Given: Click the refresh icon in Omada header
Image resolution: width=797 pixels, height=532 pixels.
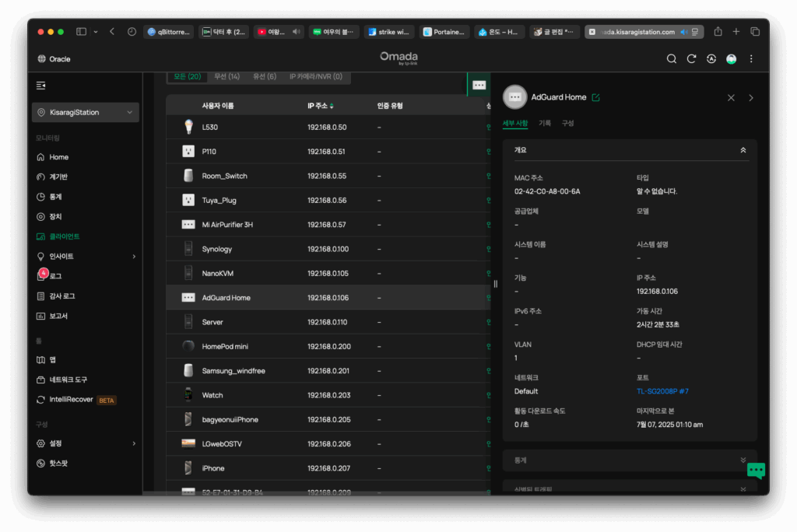Looking at the screenshot, I should (691, 59).
